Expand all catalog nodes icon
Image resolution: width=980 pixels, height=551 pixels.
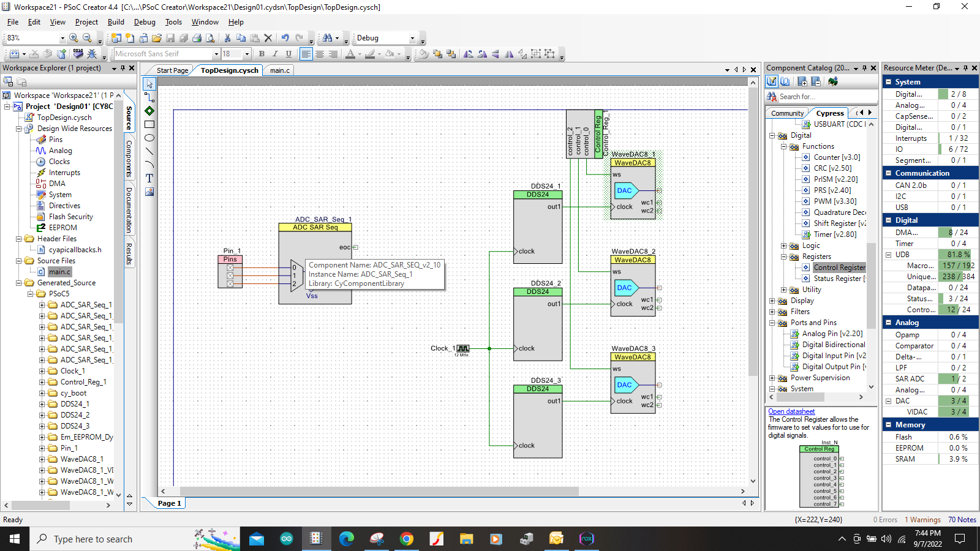[802, 81]
